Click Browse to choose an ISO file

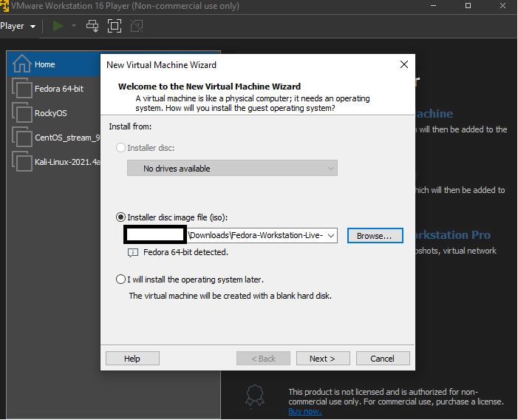pos(375,236)
